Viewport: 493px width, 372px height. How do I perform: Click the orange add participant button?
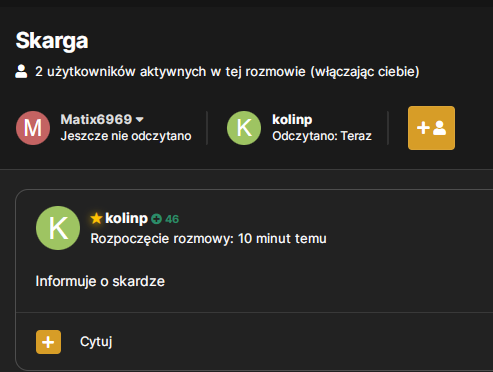(x=431, y=128)
